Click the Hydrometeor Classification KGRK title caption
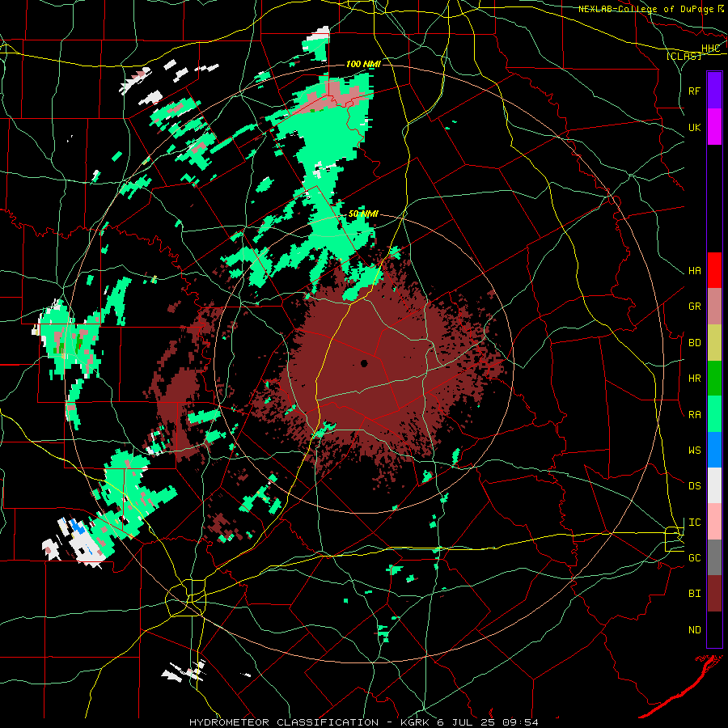The height and width of the screenshot is (728, 728). (x=364, y=722)
